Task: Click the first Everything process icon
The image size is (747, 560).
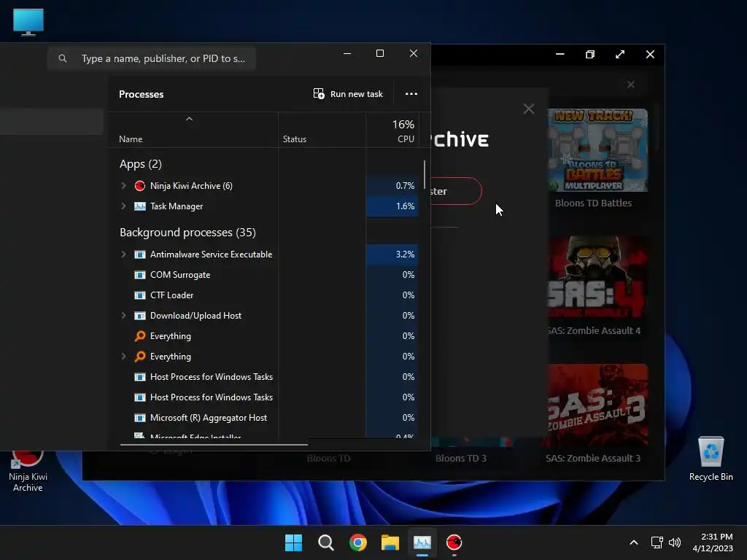Action: (x=139, y=336)
